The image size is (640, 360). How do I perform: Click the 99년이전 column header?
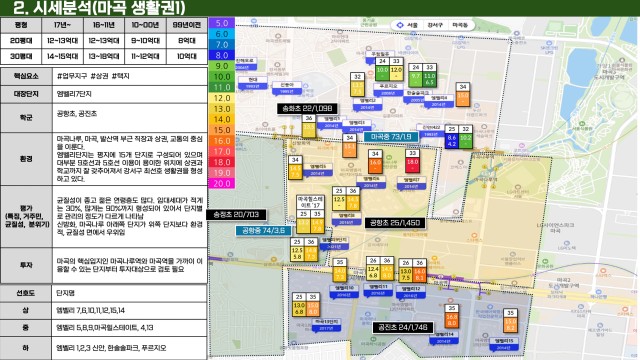coord(187,25)
